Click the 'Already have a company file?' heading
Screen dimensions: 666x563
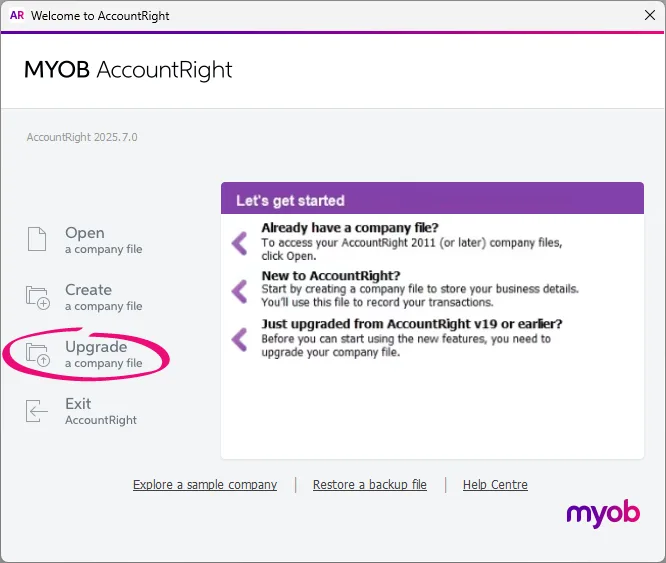[x=350, y=228]
